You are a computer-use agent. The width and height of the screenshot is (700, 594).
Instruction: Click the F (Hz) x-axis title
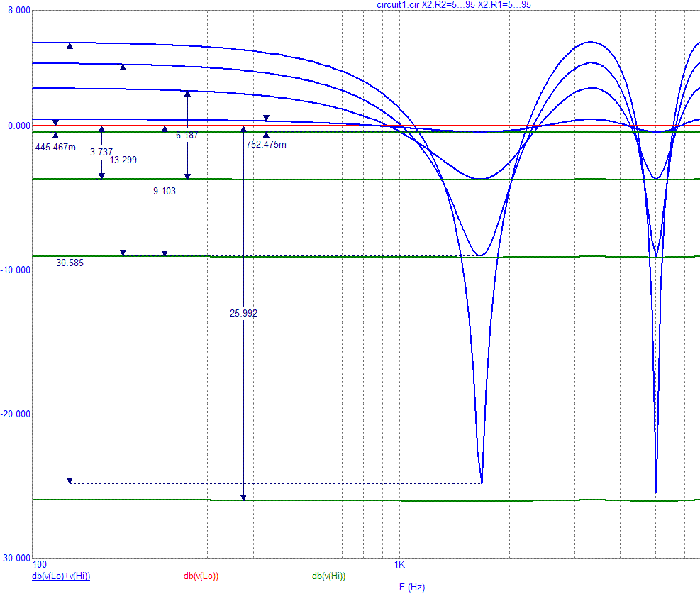pyautogui.click(x=411, y=588)
